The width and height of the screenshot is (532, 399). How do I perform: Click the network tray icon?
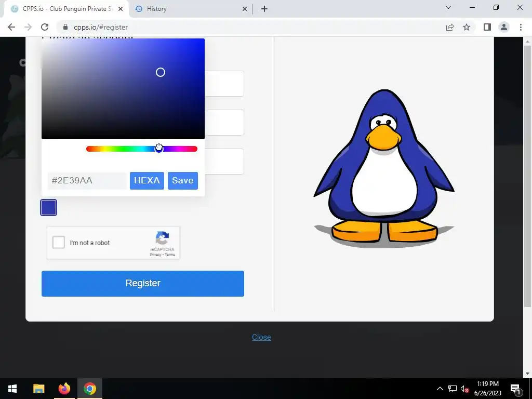click(x=453, y=389)
